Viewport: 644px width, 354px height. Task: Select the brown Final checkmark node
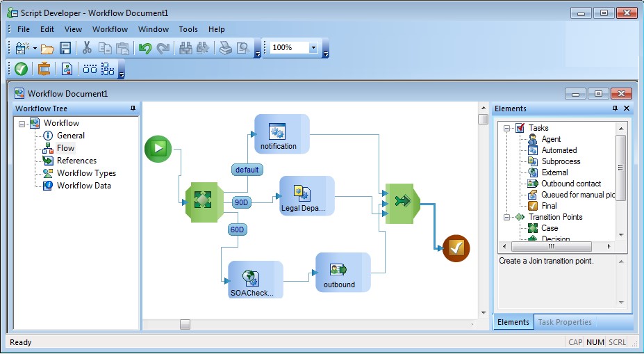coord(456,248)
